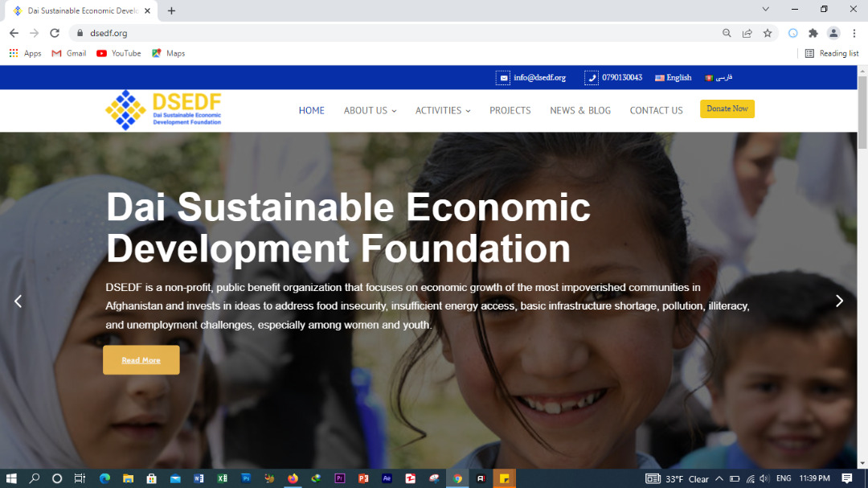Screen dimensions: 868x488
Task: Go to the HOME menu item
Action: tap(312, 110)
